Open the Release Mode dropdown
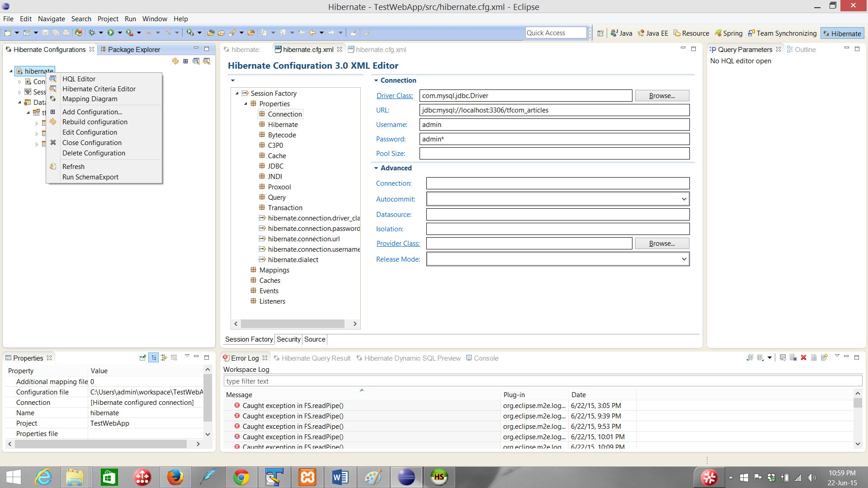 (684, 259)
